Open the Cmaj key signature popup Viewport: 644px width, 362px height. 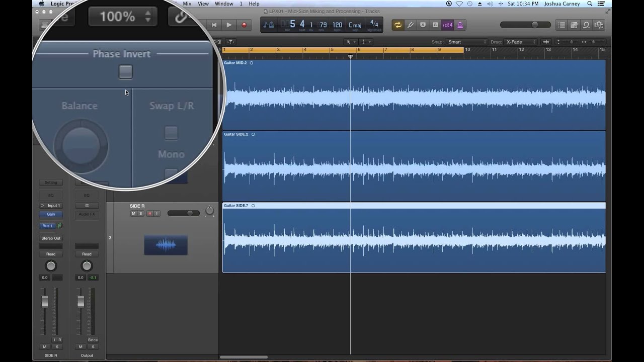[x=355, y=25]
